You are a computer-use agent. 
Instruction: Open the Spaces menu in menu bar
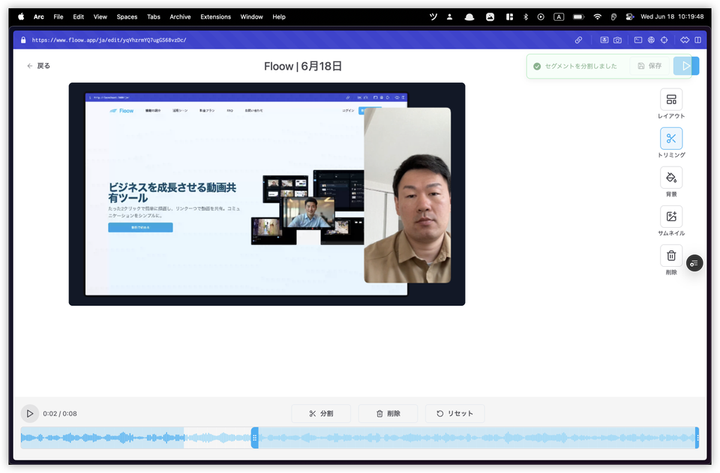click(x=127, y=17)
